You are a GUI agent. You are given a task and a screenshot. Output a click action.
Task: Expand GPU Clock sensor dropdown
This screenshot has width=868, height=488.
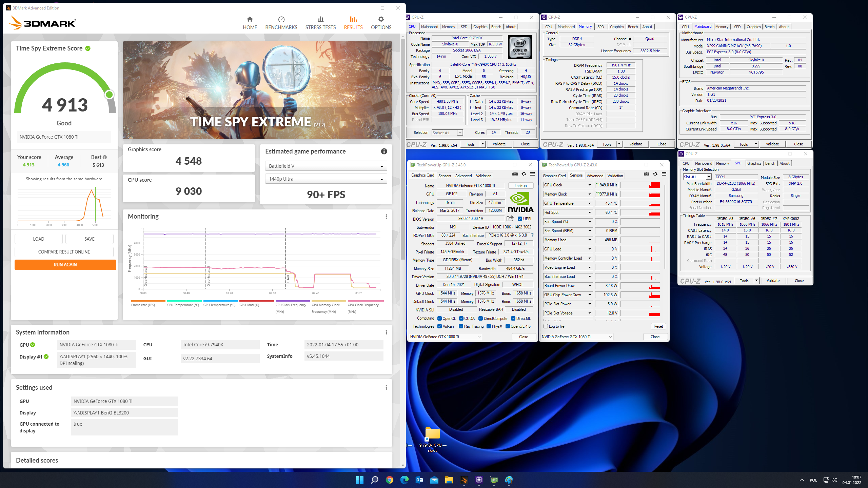pos(590,185)
